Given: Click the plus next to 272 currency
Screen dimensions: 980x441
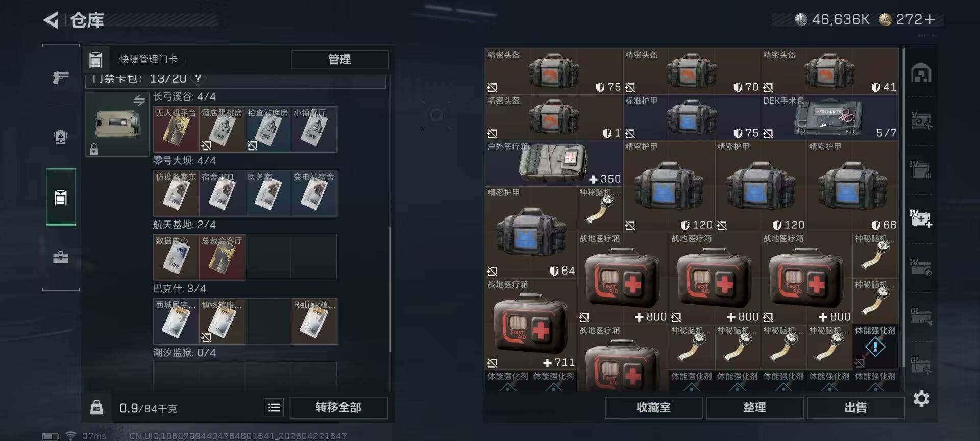Looking at the screenshot, I should tap(930, 19).
